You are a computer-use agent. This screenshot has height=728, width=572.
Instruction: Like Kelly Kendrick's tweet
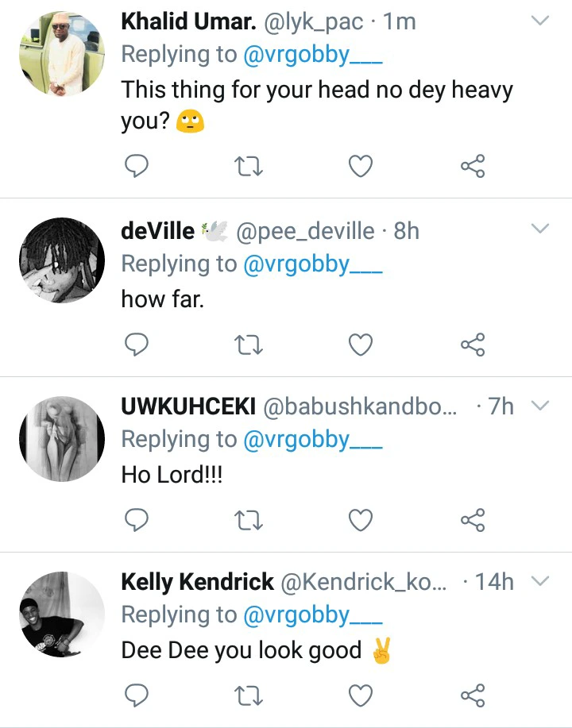pyautogui.click(x=361, y=696)
